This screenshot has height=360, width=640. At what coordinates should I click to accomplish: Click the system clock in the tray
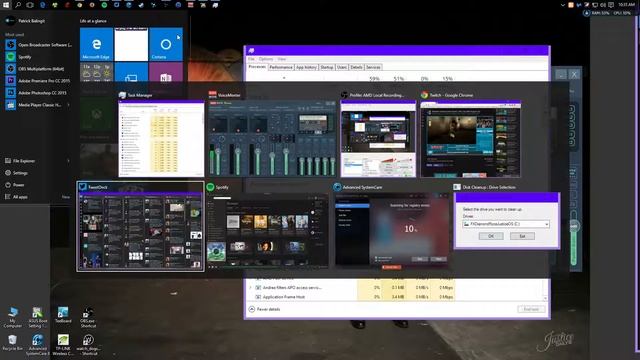(626, 4)
